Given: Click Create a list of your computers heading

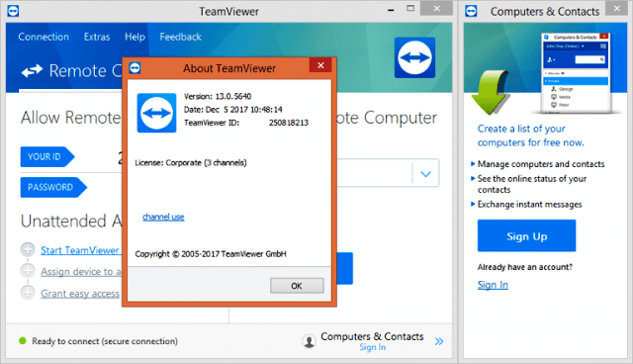Looking at the screenshot, I should click(530, 136).
